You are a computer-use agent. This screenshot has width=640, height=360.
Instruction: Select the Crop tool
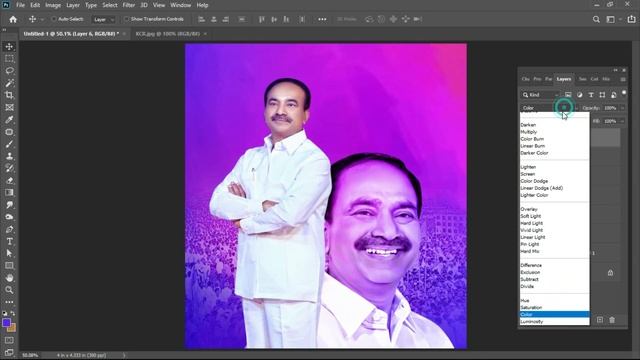(9, 95)
